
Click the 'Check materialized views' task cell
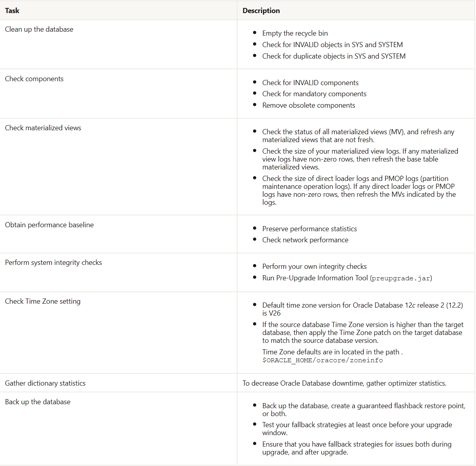43,128
